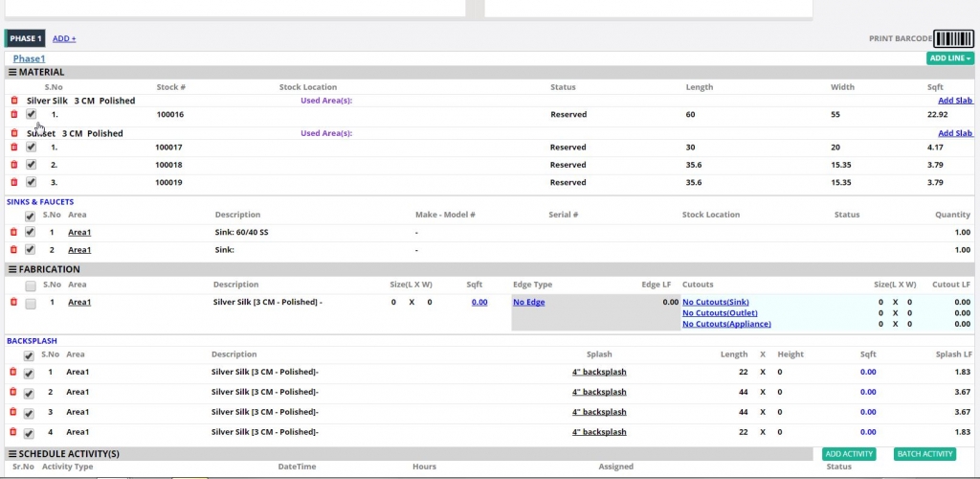Click the BATCH ACTIVITY button

[x=924, y=454]
